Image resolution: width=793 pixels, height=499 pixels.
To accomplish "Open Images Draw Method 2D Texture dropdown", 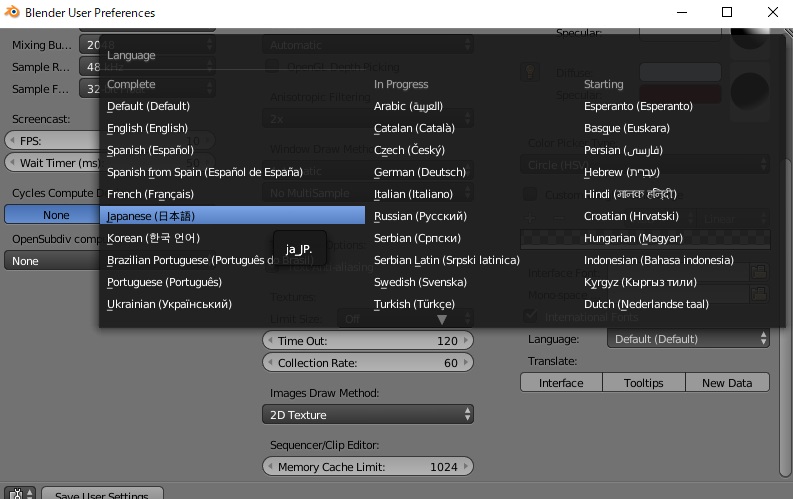I will [368, 415].
